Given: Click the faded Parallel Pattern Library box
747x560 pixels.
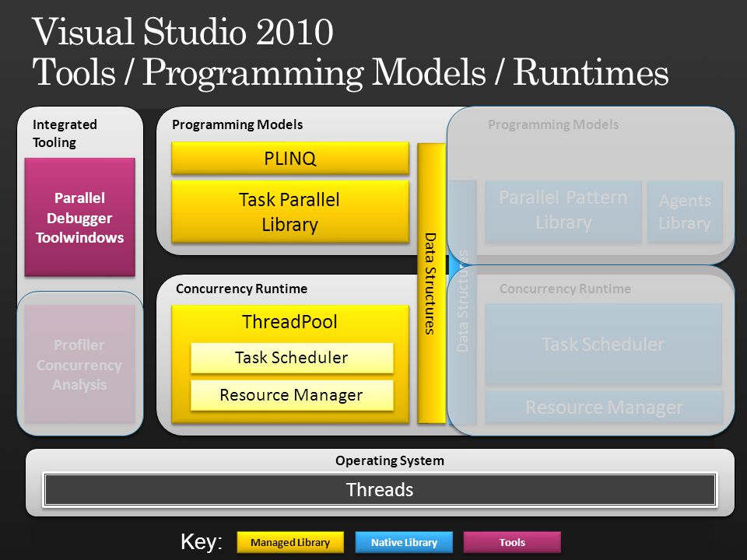Looking at the screenshot, I should (563, 211).
